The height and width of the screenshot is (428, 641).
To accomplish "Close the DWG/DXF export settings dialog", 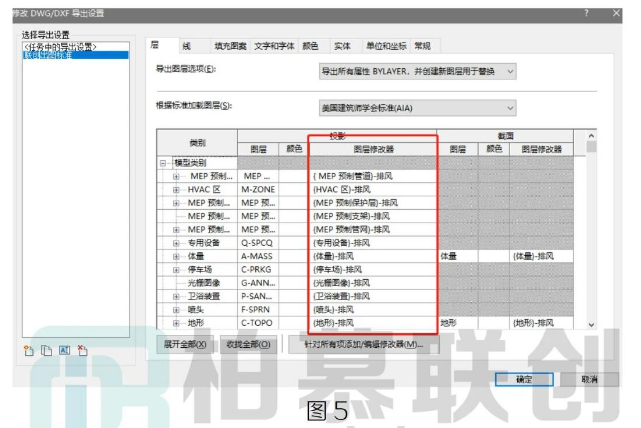I will [616, 13].
